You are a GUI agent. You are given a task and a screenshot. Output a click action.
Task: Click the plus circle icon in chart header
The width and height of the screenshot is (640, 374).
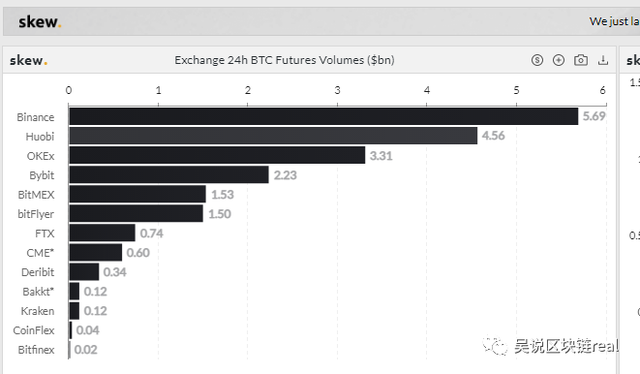[558, 60]
